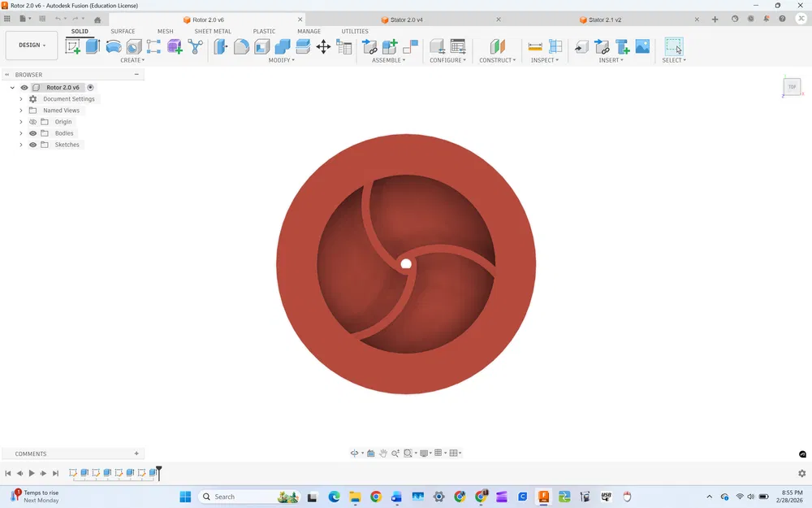Open the ASSEMBLE dropdown menu
The image size is (812, 508).
click(x=388, y=60)
